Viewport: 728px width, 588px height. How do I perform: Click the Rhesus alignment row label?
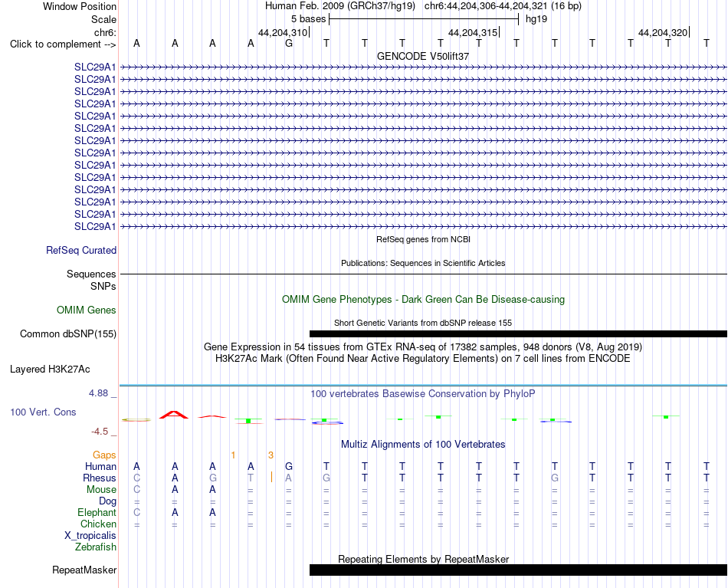(x=100, y=478)
